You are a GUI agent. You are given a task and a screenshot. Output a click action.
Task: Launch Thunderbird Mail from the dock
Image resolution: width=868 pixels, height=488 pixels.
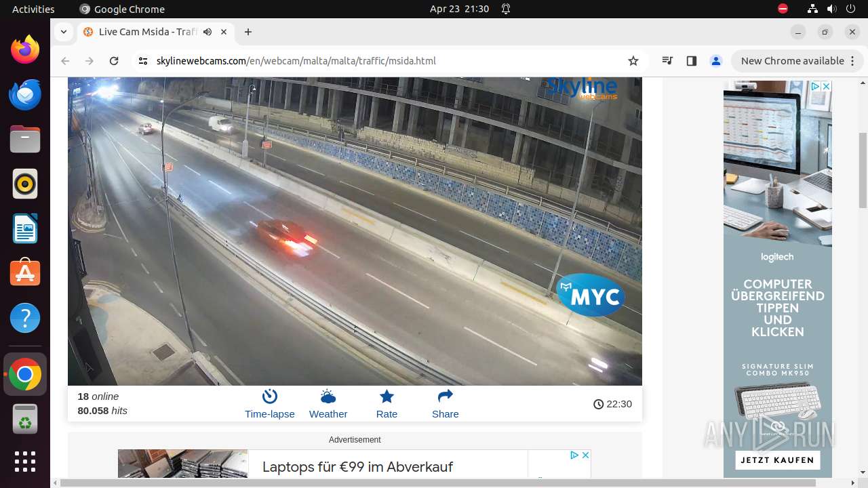[25, 94]
